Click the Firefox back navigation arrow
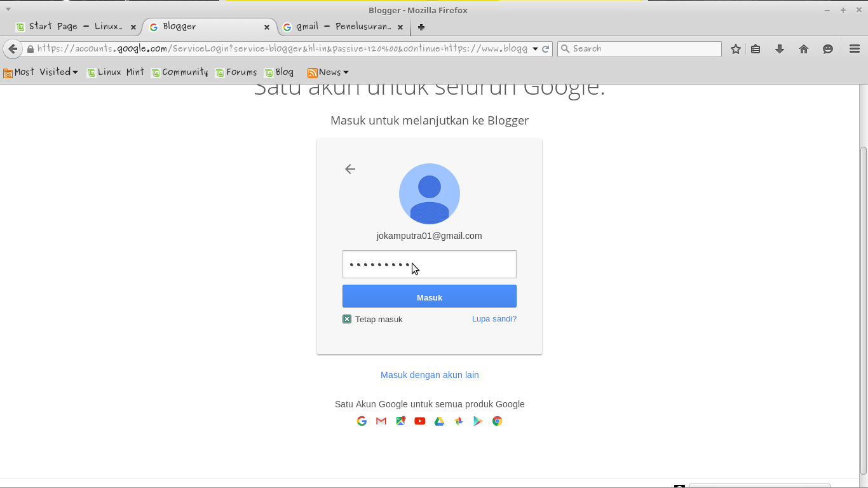 (13, 49)
